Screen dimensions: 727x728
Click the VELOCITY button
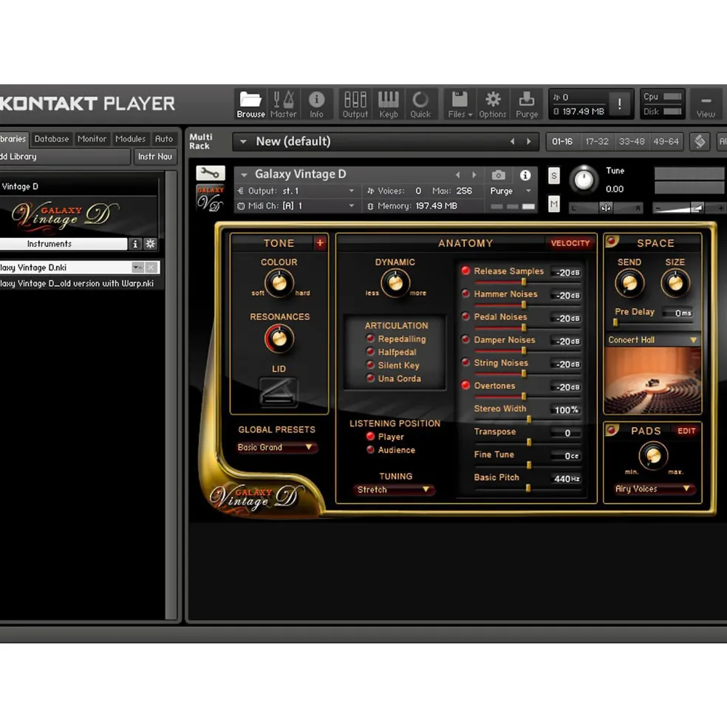pos(570,243)
